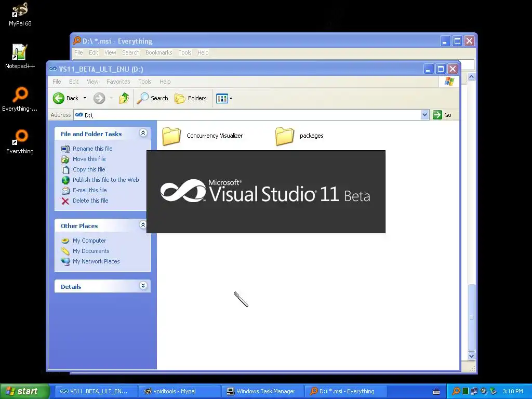Open the Views dropdown button
Viewport: 532px width, 399px height.
[x=224, y=98]
